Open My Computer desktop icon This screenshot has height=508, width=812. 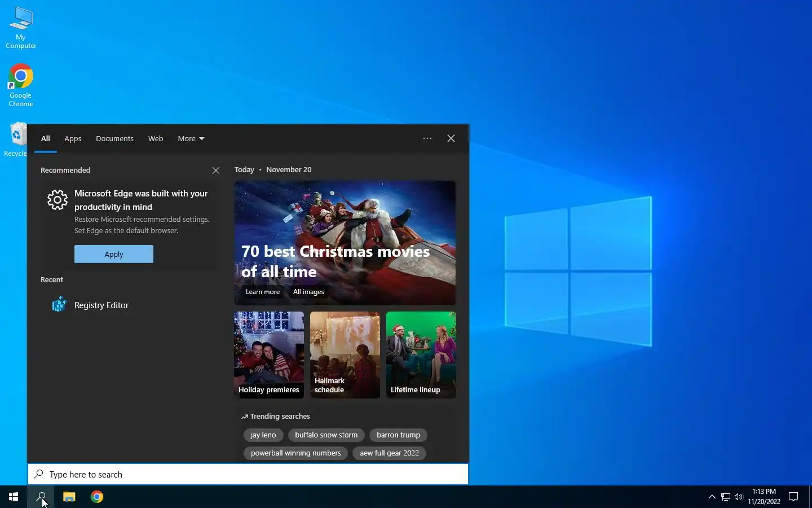21,28
